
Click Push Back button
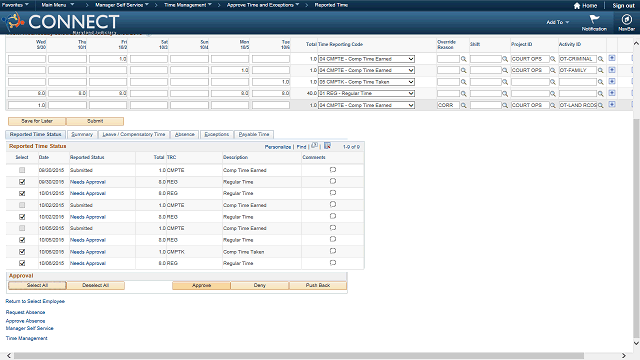point(318,285)
